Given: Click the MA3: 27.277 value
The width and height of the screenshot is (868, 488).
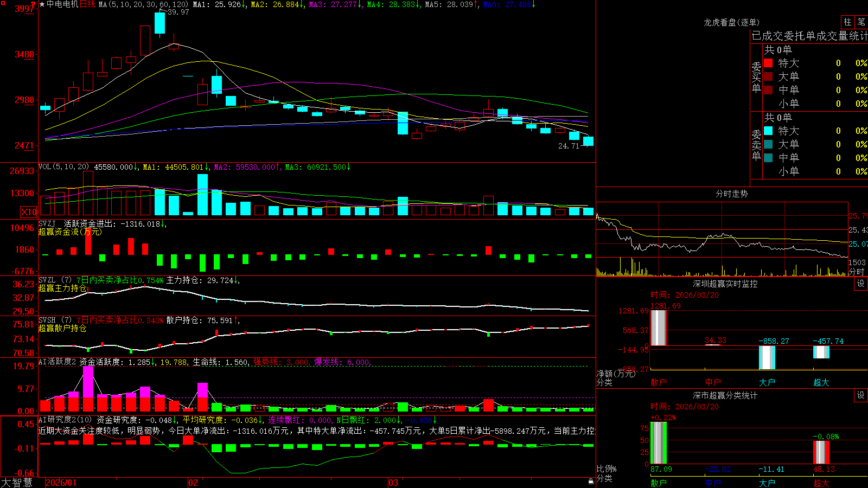Looking at the screenshot, I should coord(336,4).
